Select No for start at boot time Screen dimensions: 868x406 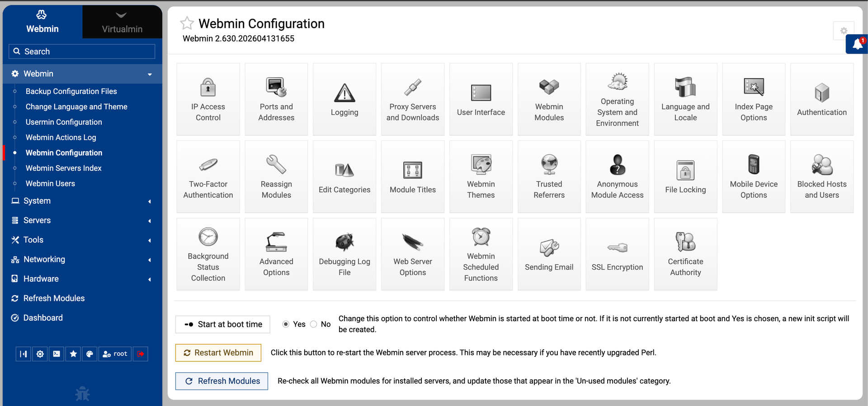point(314,324)
